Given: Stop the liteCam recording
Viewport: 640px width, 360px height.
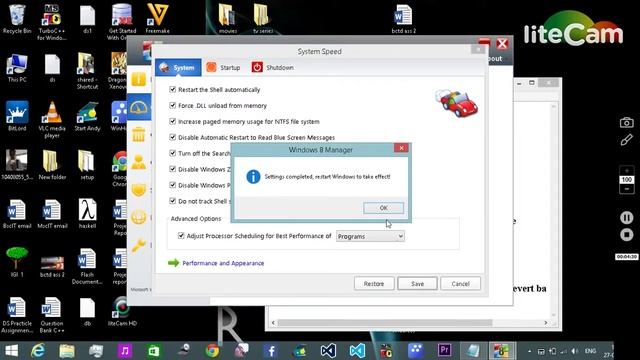Looking at the screenshot, I should click(627, 235).
